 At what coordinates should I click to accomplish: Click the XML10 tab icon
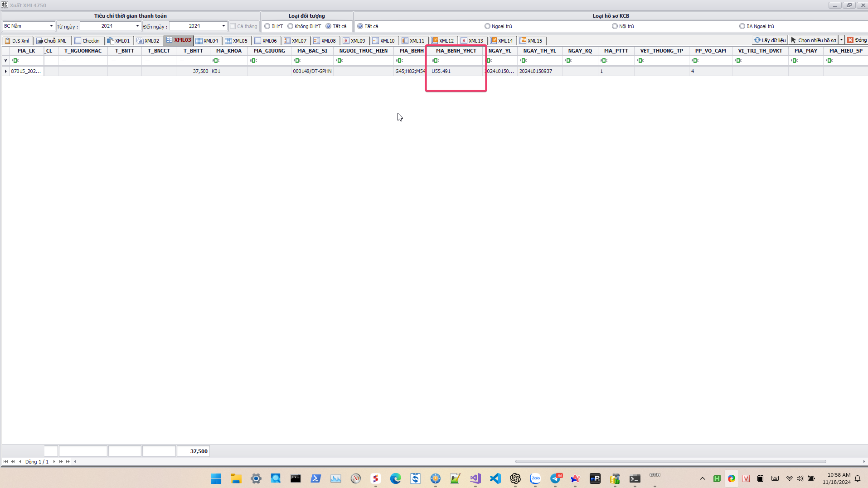coord(376,41)
